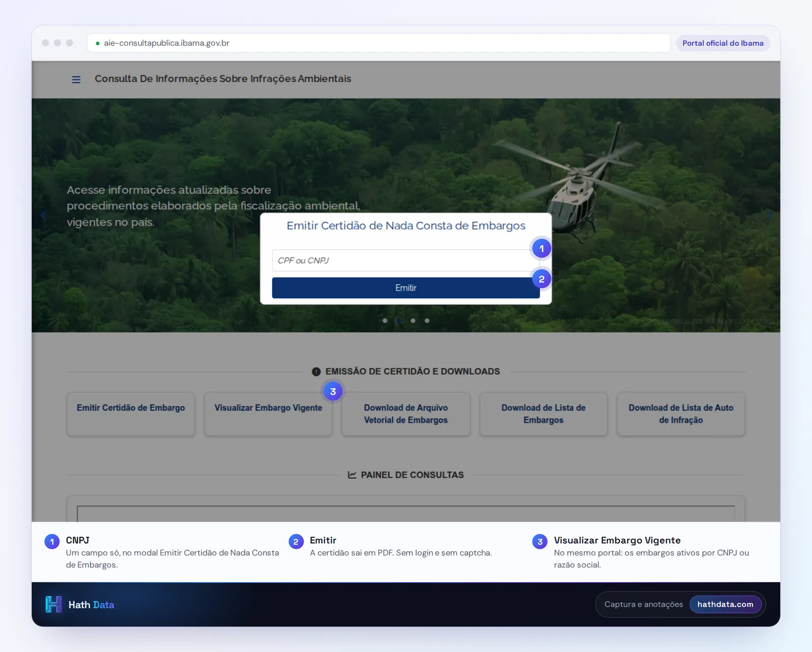
Task: Click the page title Consulta De Informações
Action: coord(223,79)
